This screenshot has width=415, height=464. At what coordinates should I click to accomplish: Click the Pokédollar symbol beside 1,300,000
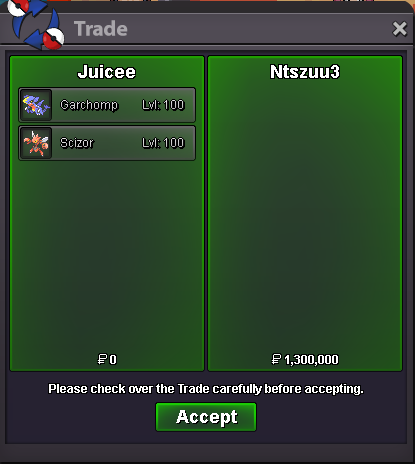tap(276, 359)
